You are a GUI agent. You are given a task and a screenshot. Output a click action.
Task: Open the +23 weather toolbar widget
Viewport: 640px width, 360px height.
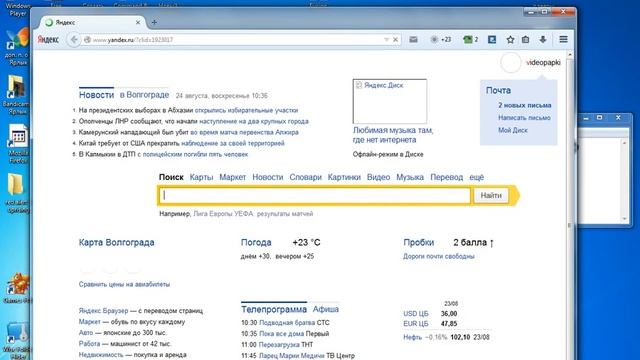coord(441,40)
